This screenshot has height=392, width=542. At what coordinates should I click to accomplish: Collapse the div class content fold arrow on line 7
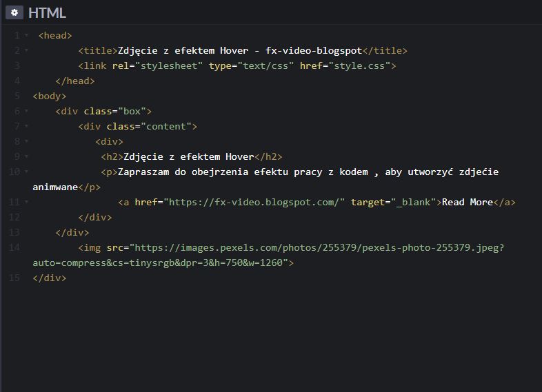pyautogui.click(x=26, y=126)
